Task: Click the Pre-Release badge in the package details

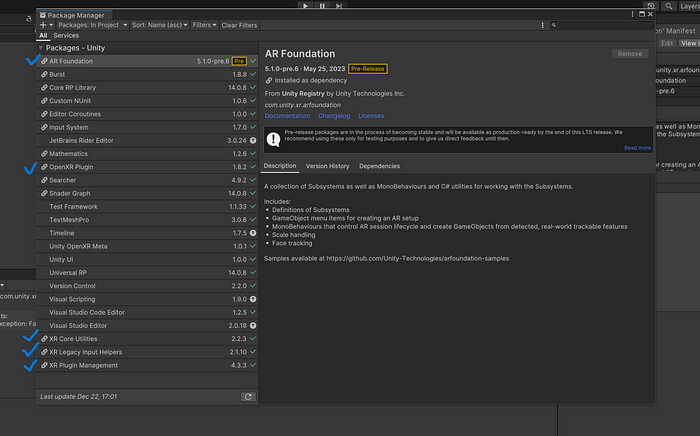Action: click(367, 69)
